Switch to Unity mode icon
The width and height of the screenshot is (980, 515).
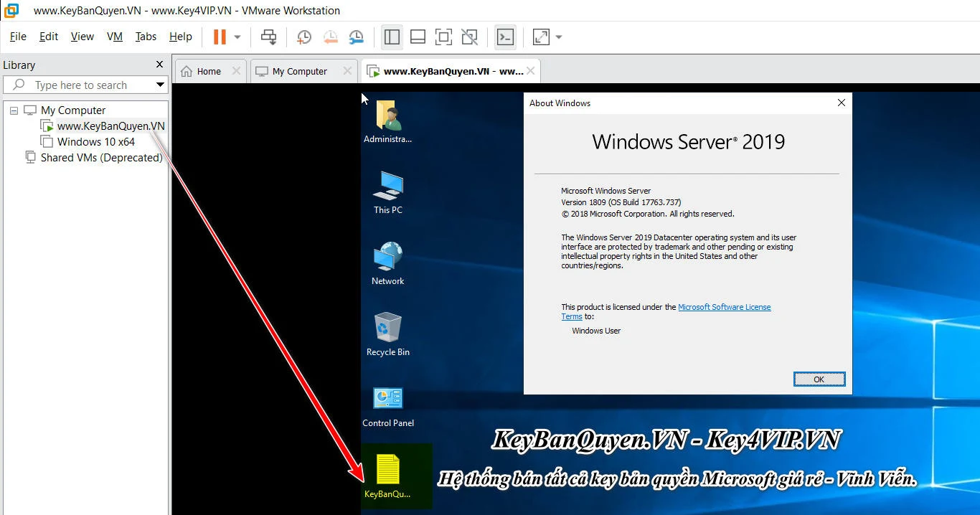[469, 37]
